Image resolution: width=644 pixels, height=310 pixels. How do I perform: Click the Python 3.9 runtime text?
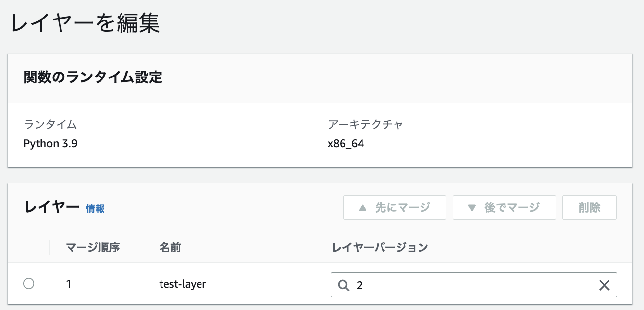[51, 143]
